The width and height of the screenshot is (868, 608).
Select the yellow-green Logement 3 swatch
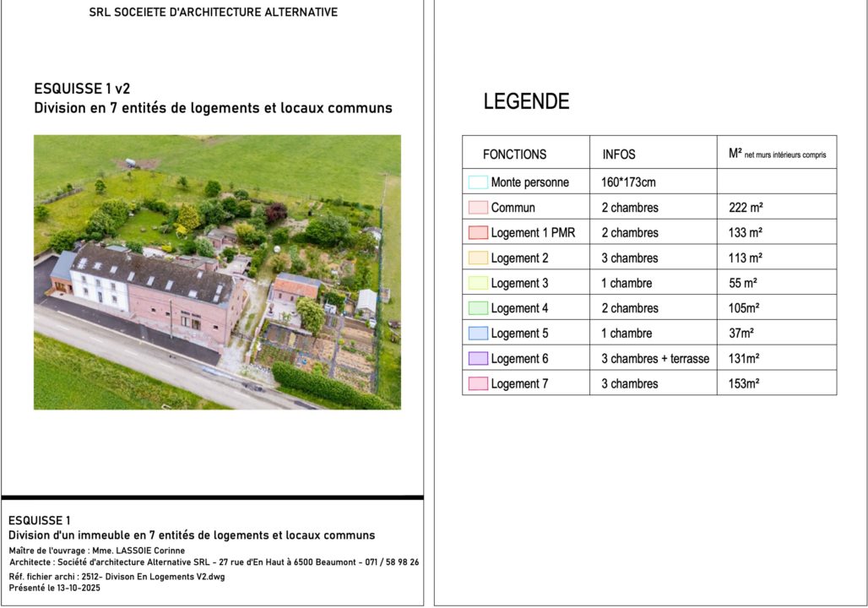478,284
